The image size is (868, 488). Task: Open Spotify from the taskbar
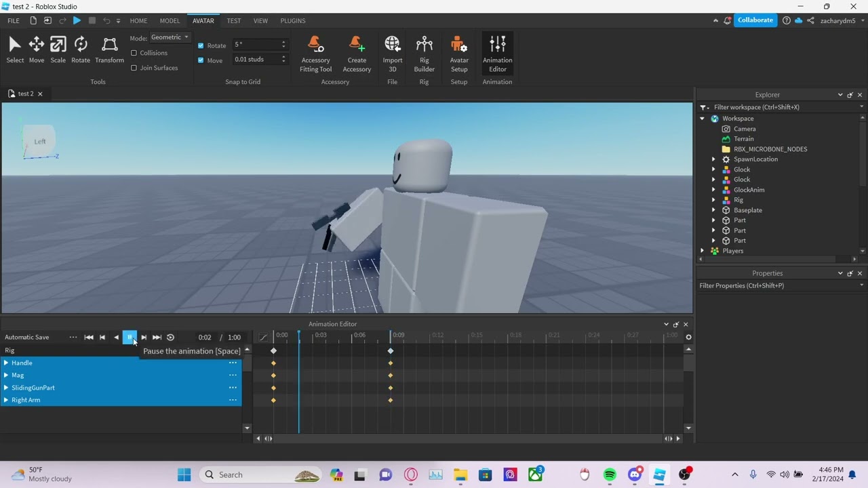(x=610, y=475)
